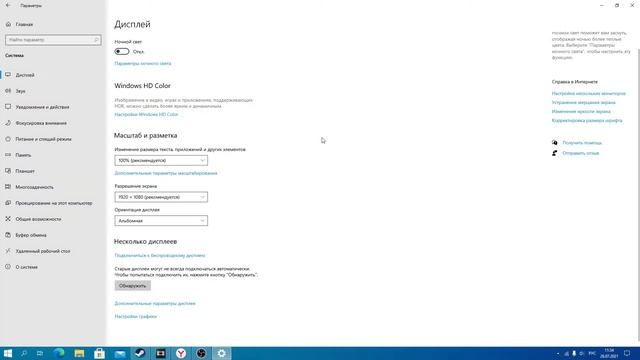Viewport: 640px width, 360px height.
Task: Click Get help (Получить помощь) link
Action: 582,142
